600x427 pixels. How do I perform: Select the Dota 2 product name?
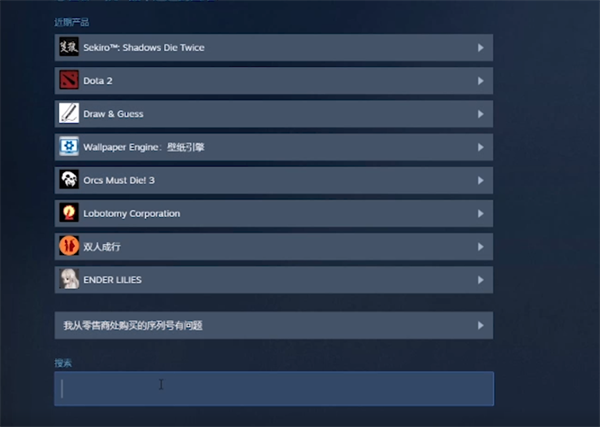point(98,81)
